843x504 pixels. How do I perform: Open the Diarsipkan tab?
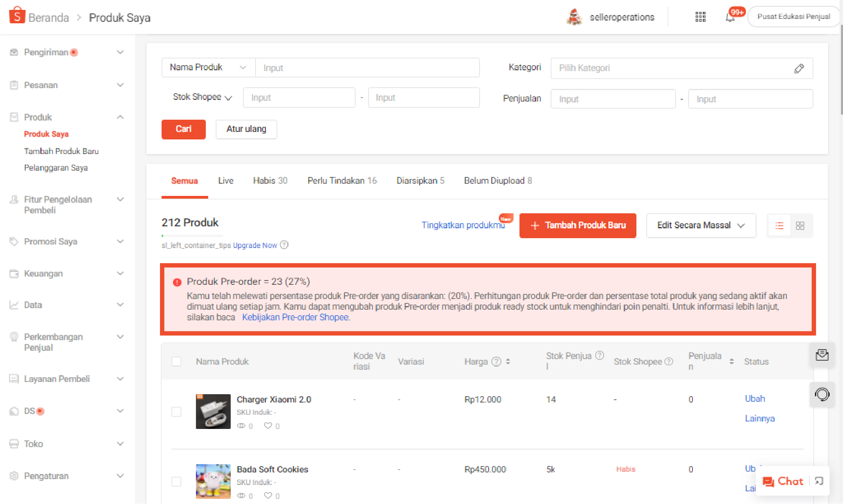(420, 181)
